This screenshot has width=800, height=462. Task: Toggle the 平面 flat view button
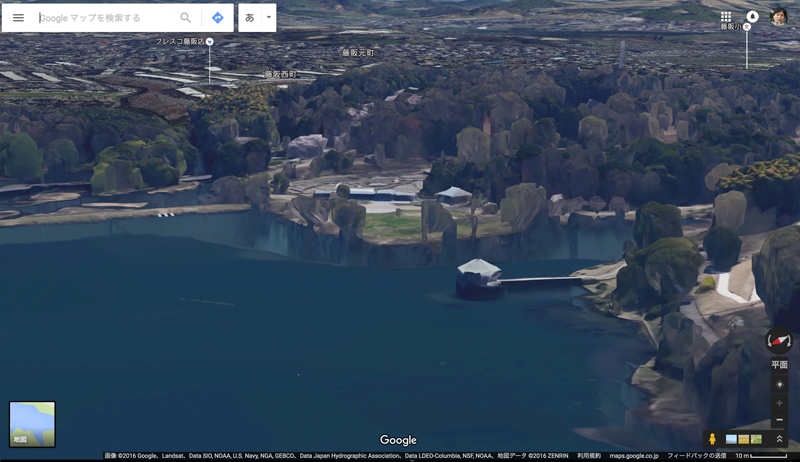[779, 365]
